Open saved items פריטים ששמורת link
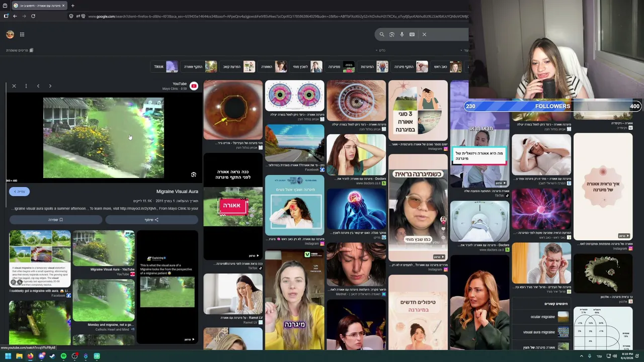Viewport: 644px width, 362px height. pos(20,50)
